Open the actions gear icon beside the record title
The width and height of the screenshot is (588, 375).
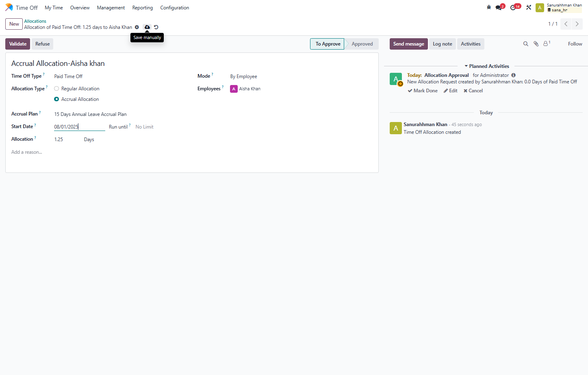click(137, 27)
